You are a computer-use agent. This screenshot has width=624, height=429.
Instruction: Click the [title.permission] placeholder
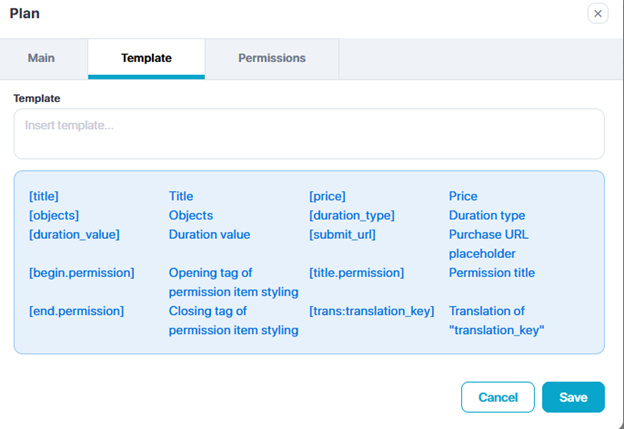(357, 272)
